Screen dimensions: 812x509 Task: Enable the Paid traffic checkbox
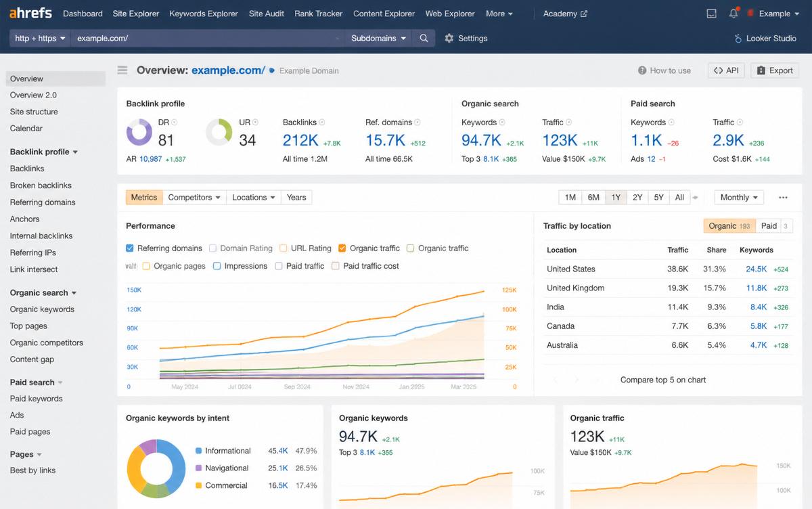[279, 266]
